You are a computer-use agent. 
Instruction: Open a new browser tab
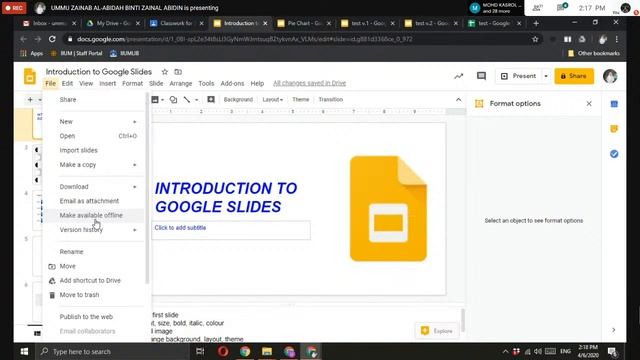[x=536, y=24]
